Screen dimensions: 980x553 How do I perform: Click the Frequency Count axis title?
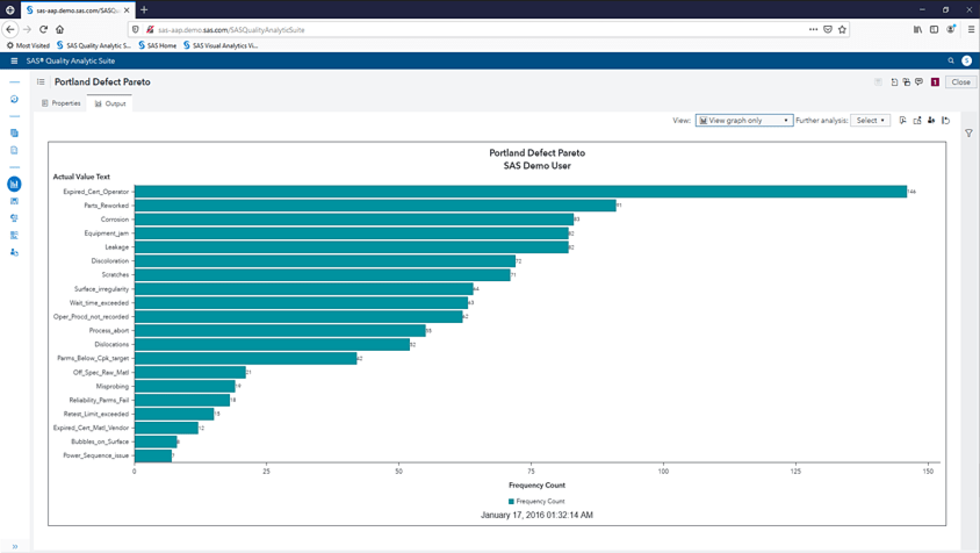[x=537, y=485]
